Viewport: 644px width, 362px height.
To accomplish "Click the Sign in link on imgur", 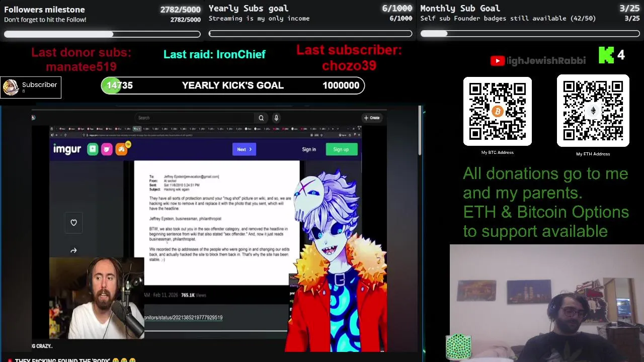I will pyautogui.click(x=309, y=149).
